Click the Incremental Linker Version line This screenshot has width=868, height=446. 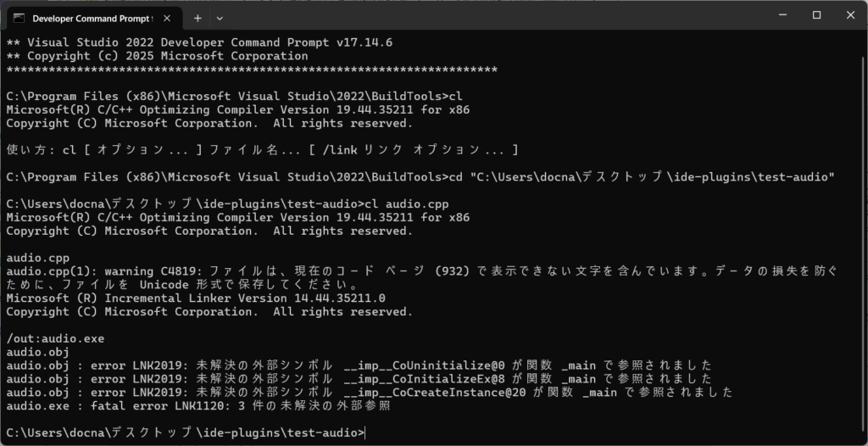coord(196,298)
